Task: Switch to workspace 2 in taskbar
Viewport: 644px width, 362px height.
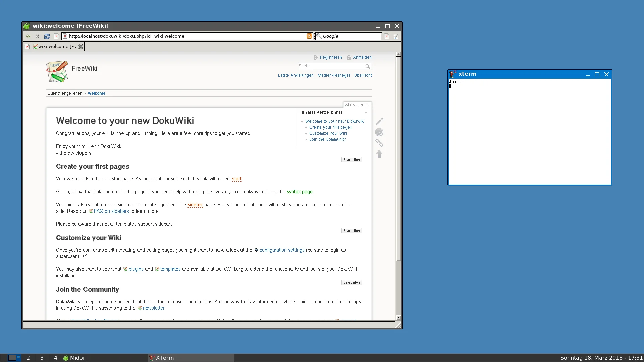Action: (28, 358)
